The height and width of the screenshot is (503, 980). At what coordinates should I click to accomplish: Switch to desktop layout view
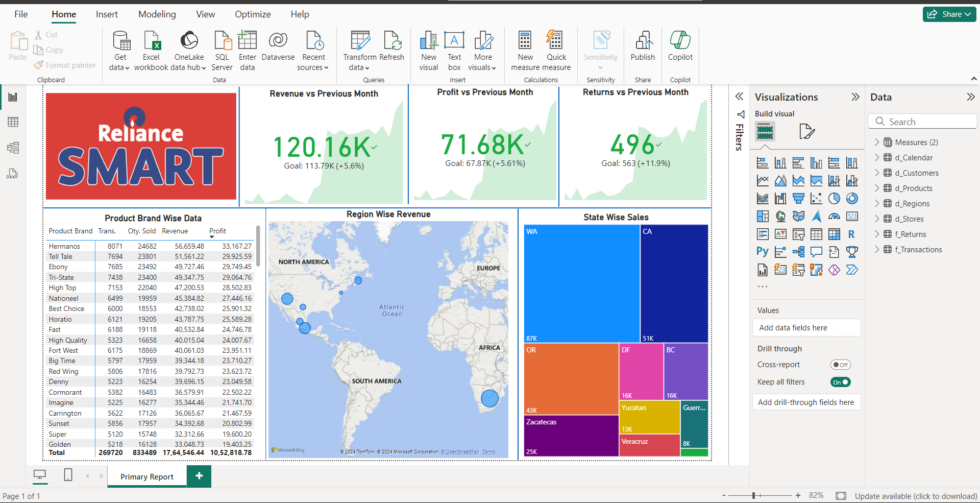coord(39,475)
